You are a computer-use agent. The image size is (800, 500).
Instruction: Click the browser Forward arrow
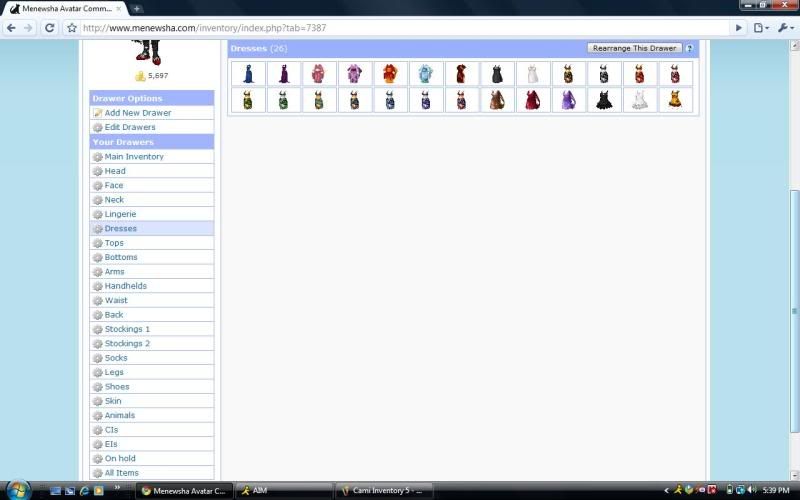click(28, 28)
